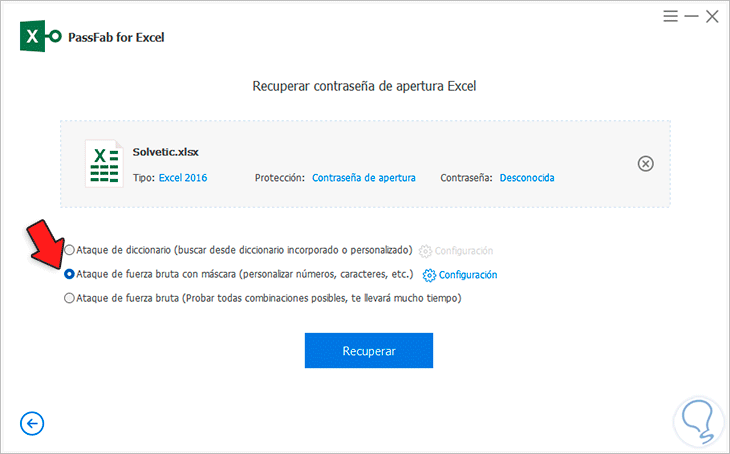730x454 pixels.
Task: Click the 'Ataque de diccionario' option label
Action: (x=244, y=250)
